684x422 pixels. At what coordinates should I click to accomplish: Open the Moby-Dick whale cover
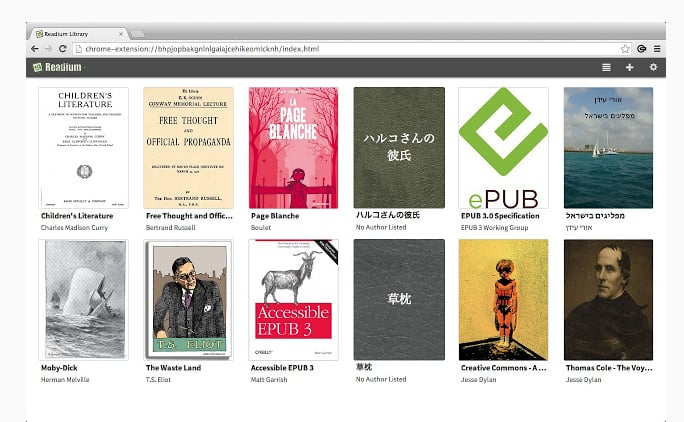pos(83,299)
